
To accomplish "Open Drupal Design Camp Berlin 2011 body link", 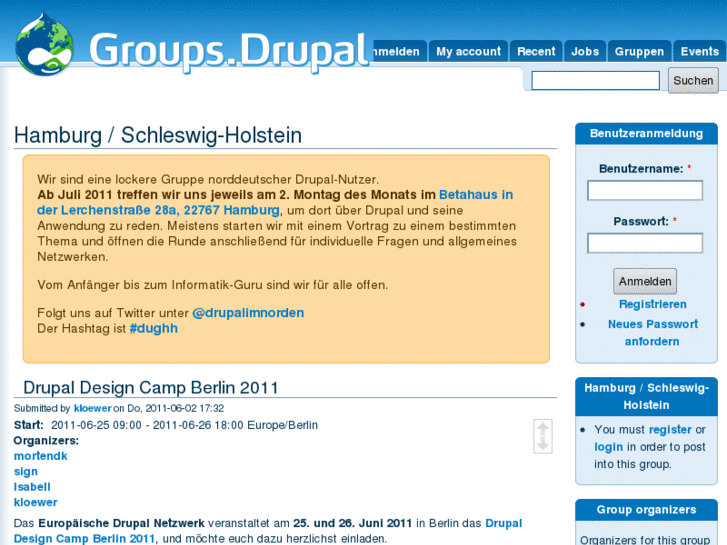I will pos(268,531).
